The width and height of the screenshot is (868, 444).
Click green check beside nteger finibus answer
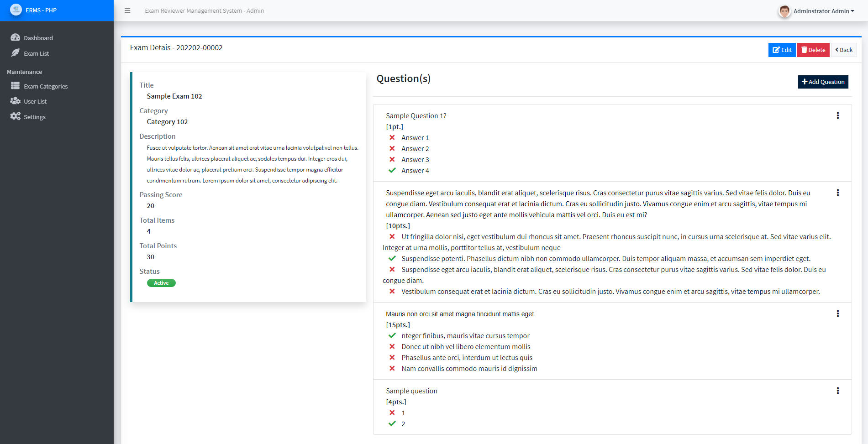coord(392,336)
